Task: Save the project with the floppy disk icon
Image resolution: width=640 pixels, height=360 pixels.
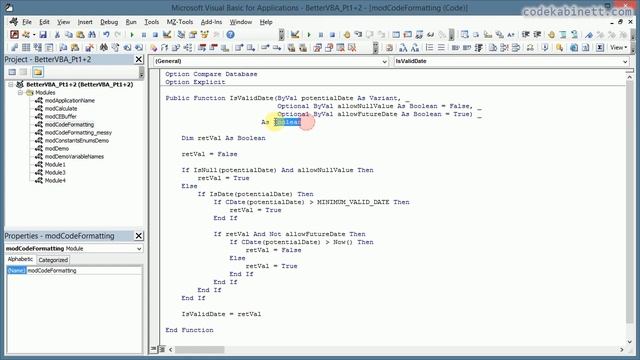Action: pyautogui.click(x=43, y=35)
